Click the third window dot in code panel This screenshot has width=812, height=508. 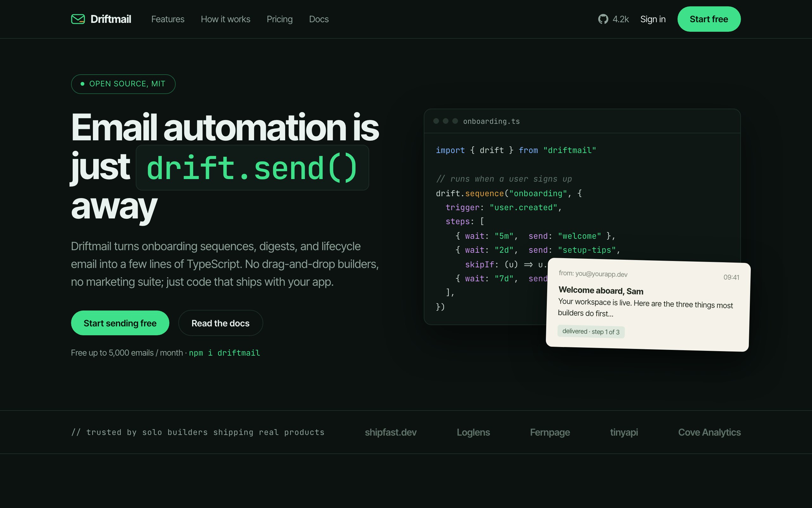click(x=455, y=121)
